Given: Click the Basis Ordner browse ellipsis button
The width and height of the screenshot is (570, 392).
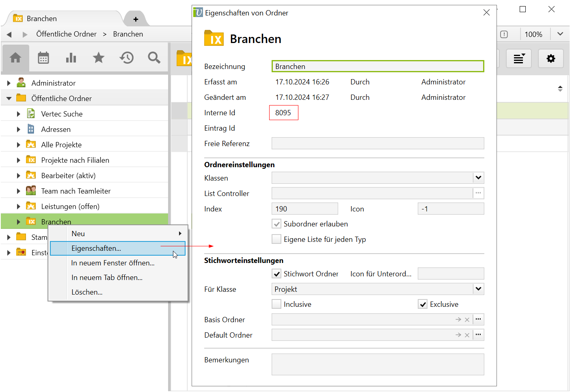Looking at the screenshot, I should (478, 319).
